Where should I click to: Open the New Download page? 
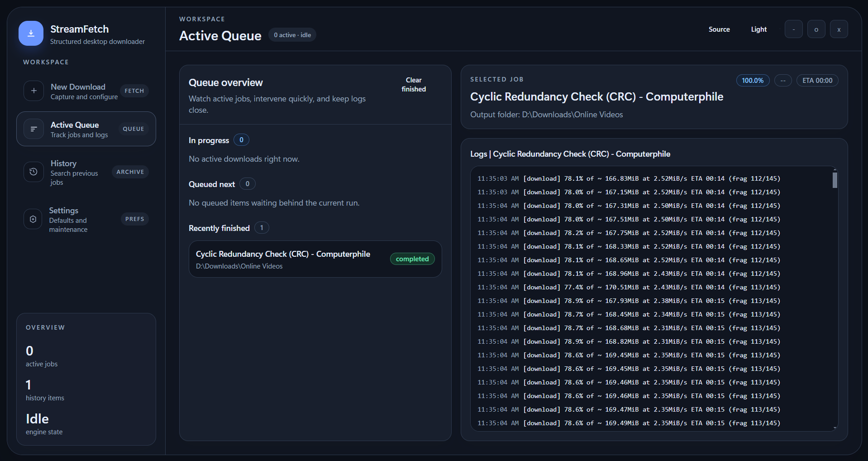click(x=86, y=91)
